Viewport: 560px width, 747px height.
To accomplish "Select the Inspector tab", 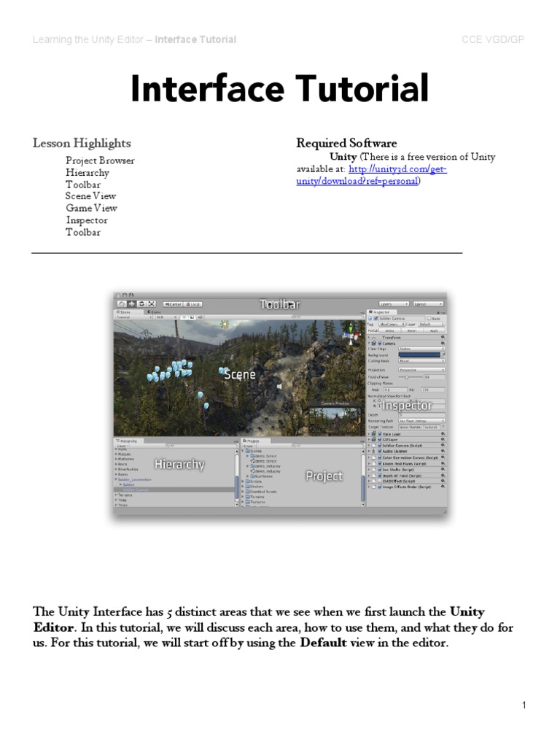I will point(382,312).
